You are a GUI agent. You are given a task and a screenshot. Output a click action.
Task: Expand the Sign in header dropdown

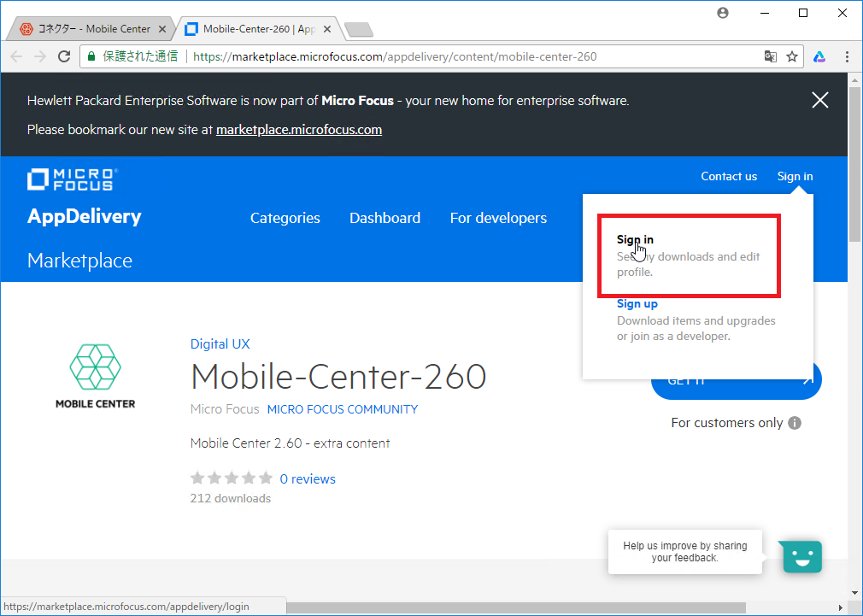[795, 177]
